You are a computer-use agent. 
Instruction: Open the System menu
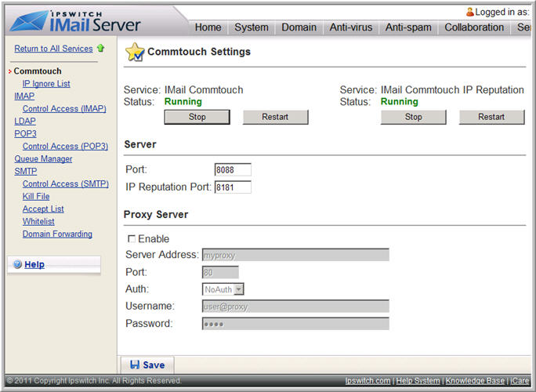pos(252,27)
